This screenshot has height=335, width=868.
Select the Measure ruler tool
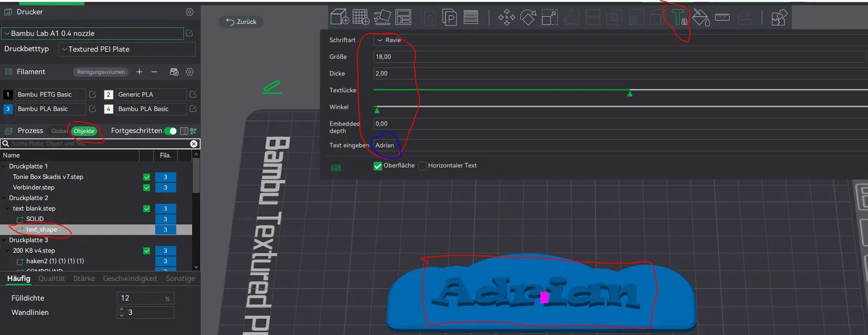pyautogui.click(x=722, y=17)
